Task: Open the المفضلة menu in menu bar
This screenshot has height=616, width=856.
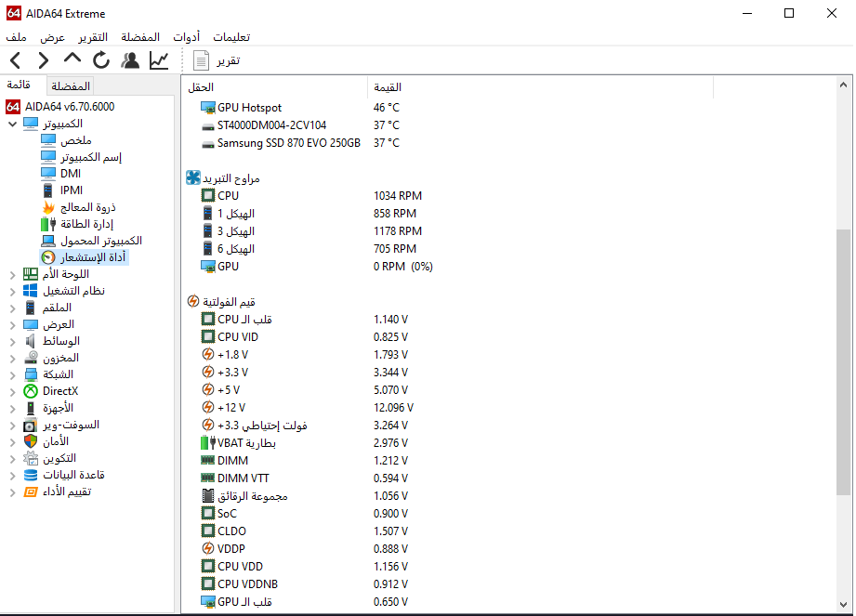Action: click(x=140, y=37)
